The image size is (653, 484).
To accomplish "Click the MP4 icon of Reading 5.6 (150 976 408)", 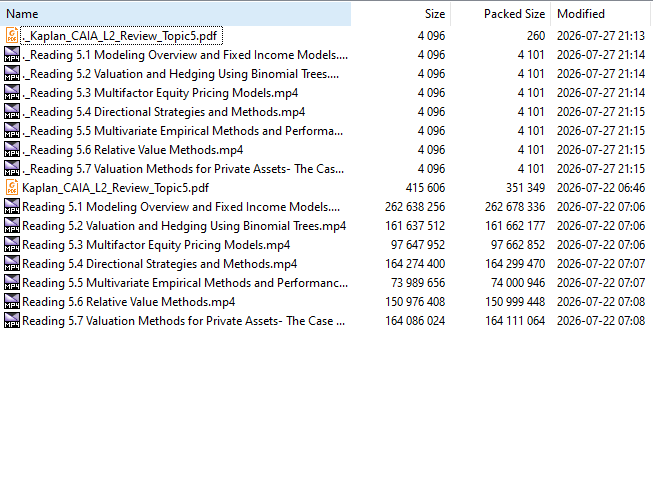I will 12,302.
